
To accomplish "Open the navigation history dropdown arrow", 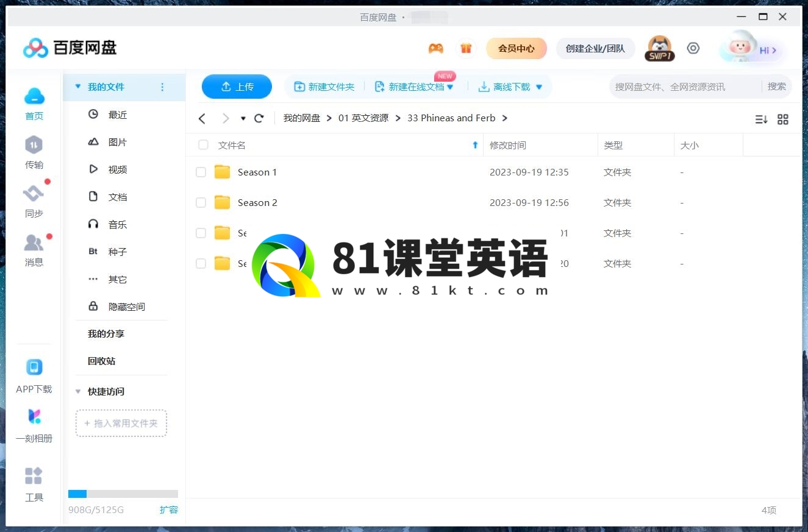I will tap(243, 118).
